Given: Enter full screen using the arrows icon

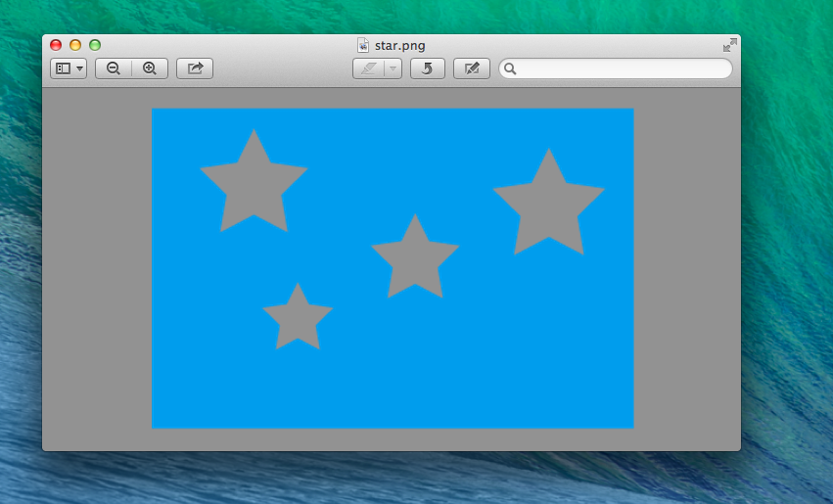Looking at the screenshot, I should pyautogui.click(x=729, y=45).
